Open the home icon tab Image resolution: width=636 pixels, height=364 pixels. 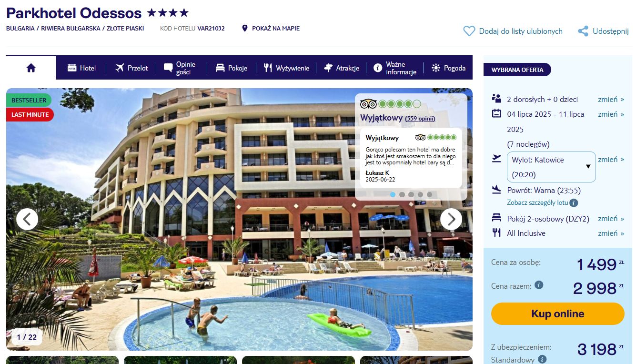point(31,68)
